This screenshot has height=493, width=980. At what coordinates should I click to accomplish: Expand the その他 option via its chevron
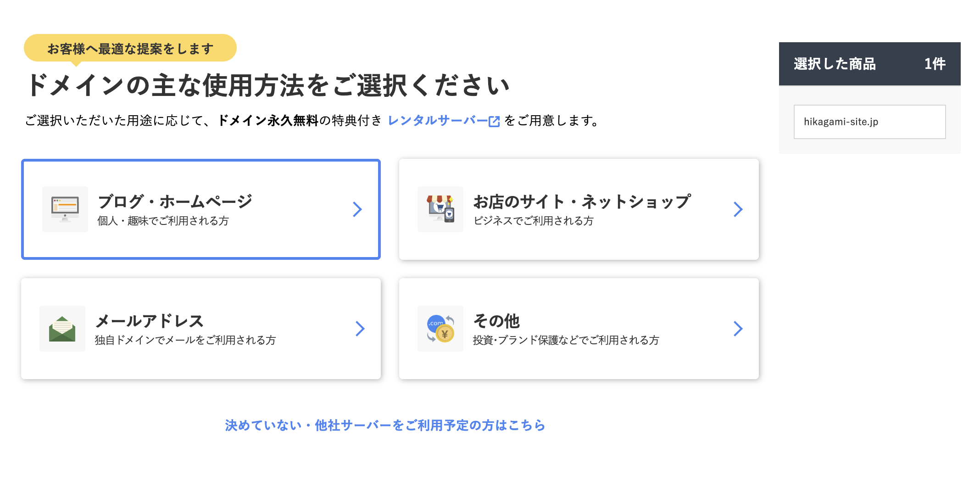[x=738, y=329]
